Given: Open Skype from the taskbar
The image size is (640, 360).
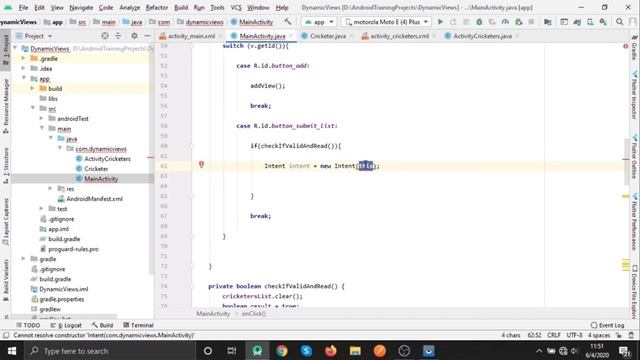Looking at the screenshot, I should click(x=306, y=351).
